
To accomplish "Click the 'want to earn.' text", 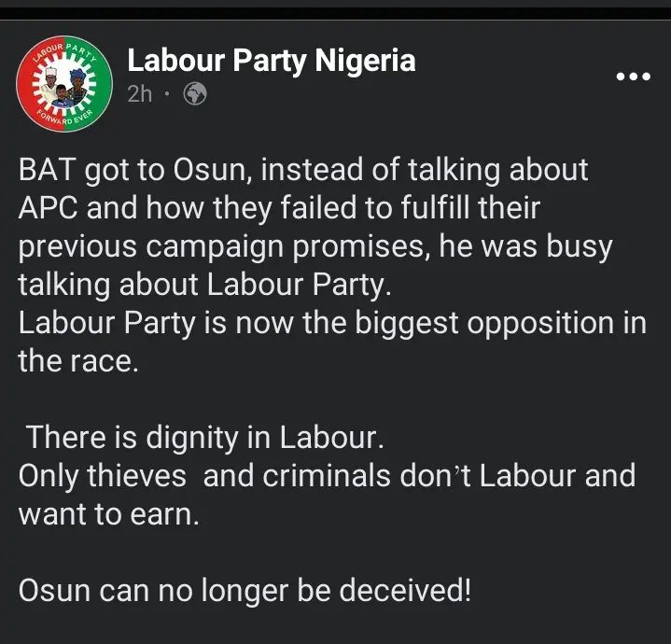I will coord(108,515).
